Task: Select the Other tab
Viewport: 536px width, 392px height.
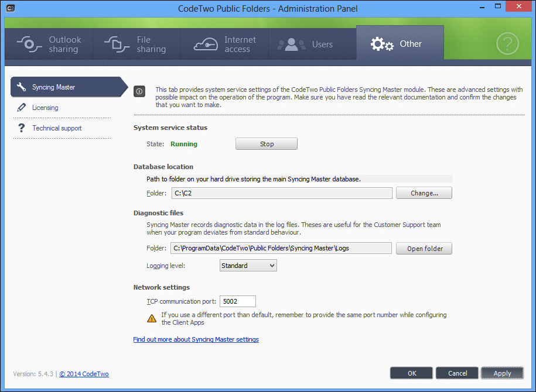Action: [x=400, y=43]
